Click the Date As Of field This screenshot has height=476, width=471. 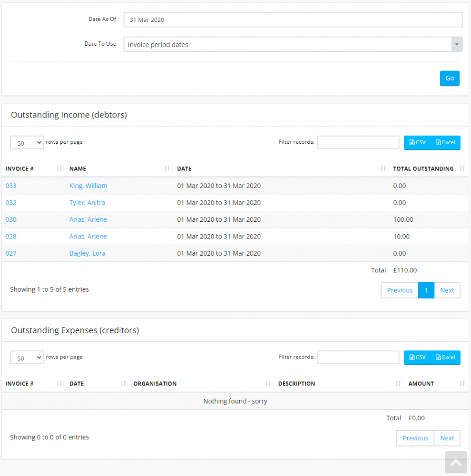[293, 20]
